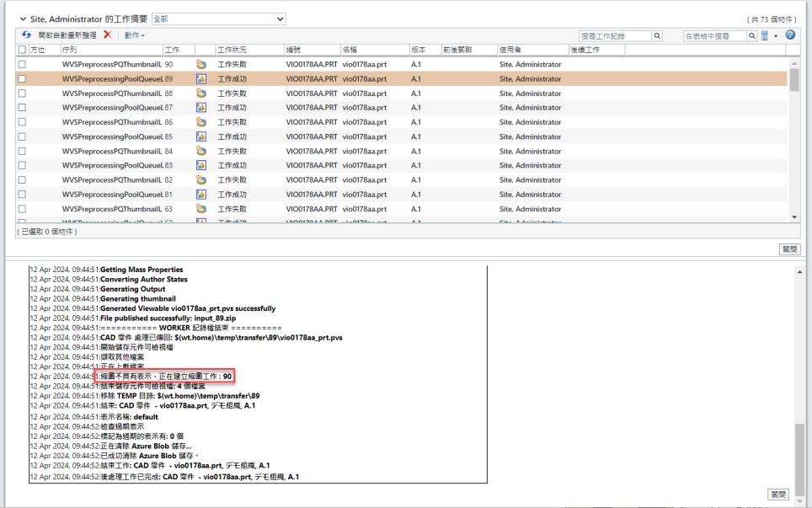The width and height of the screenshot is (812, 508).
Task: Click 開啟自動重新整理 auto-refresh button
Action: click(x=67, y=35)
